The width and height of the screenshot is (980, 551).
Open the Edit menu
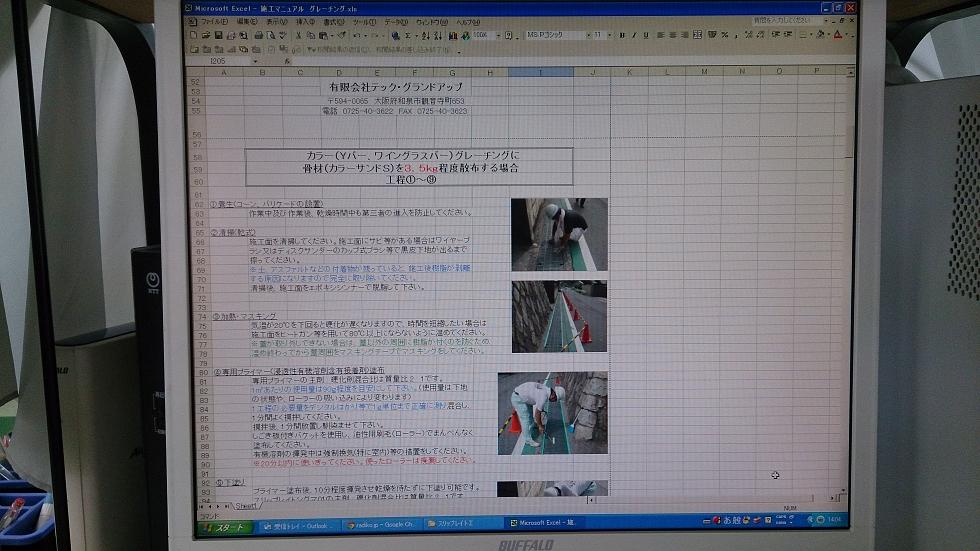click(x=246, y=21)
